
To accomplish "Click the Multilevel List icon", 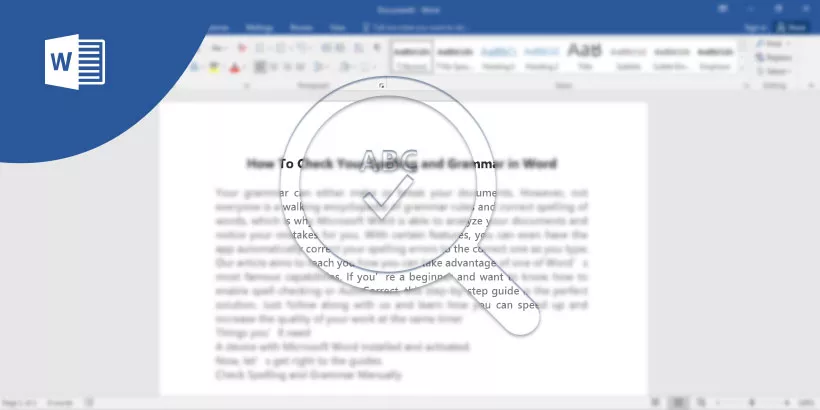I will (x=301, y=48).
